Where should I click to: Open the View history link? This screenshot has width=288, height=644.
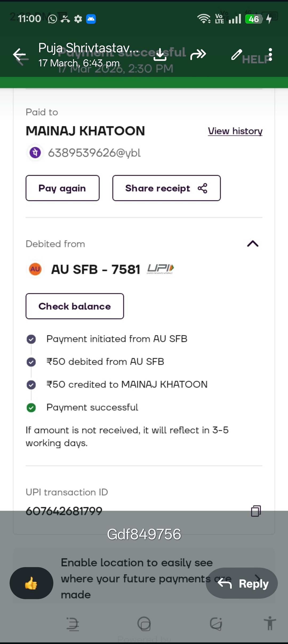click(235, 131)
